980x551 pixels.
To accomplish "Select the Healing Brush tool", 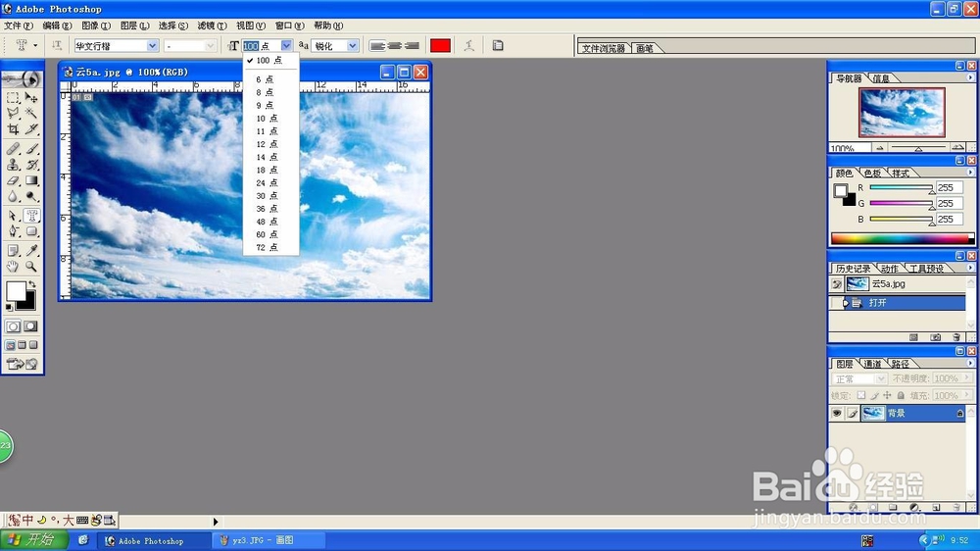I will coord(13,149).
